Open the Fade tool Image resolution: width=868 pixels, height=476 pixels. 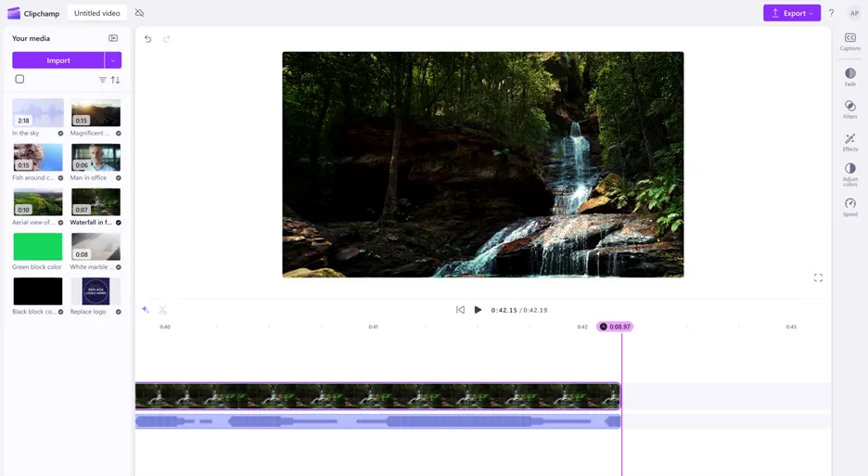click(x=849, y=76)
